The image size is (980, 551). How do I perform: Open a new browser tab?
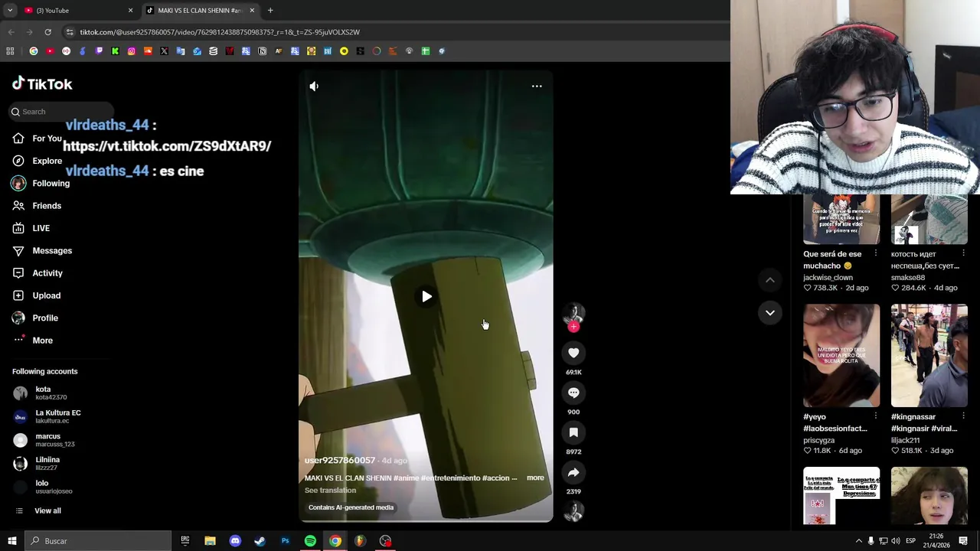[x=270, y=10]
